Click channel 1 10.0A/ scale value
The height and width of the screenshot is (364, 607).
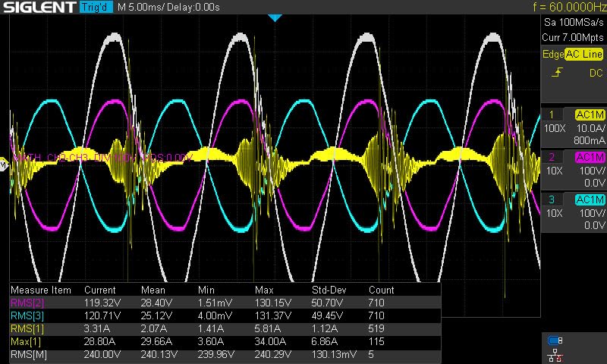point(590,128)
